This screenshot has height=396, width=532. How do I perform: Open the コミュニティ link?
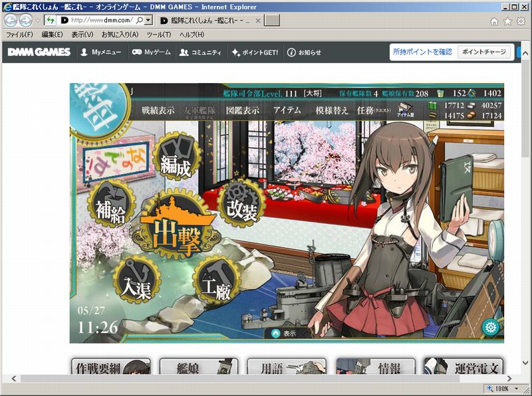(200, 52)
